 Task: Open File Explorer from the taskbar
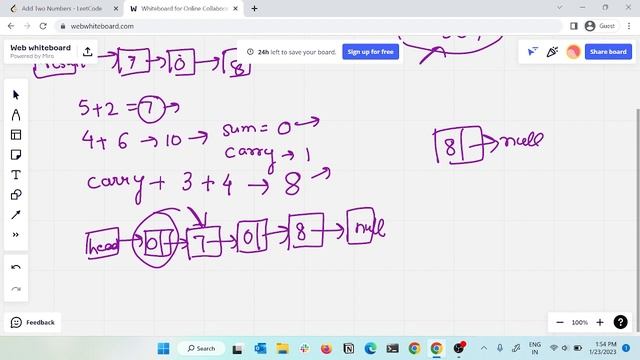coord(282,348)
